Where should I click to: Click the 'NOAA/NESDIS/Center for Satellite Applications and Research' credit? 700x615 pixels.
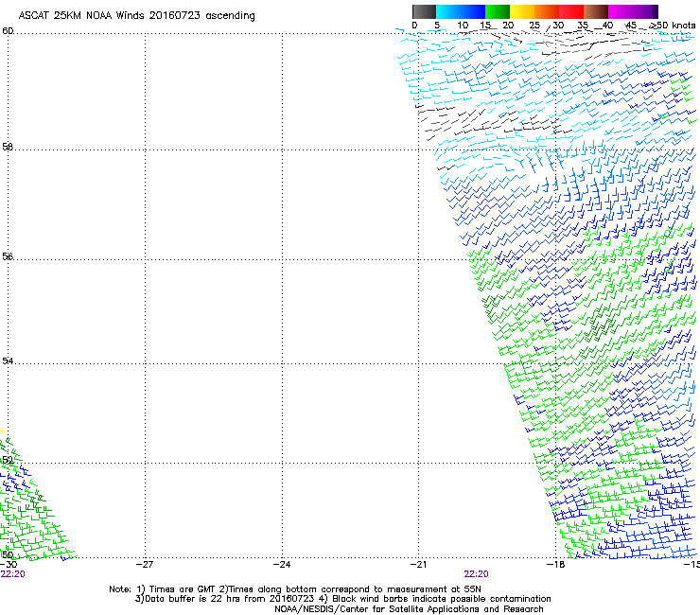[409, 609]
